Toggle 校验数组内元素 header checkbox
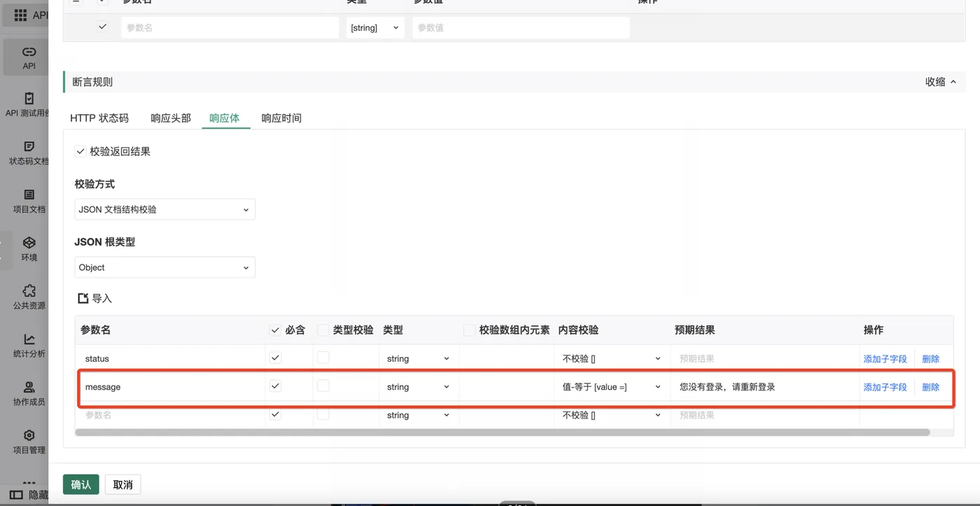Screen dimensions: 980x506 tap(469, 330)
